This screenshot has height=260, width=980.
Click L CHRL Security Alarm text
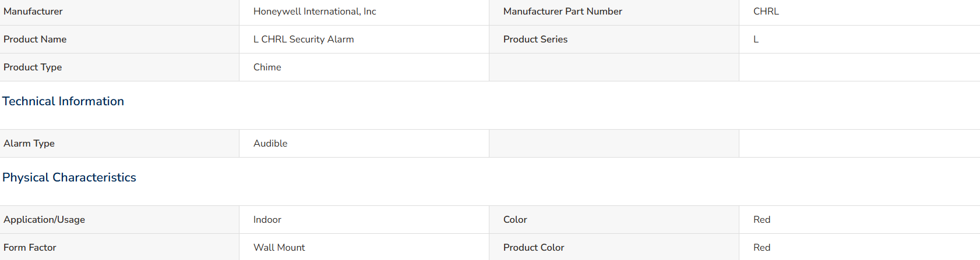point(304,40)
